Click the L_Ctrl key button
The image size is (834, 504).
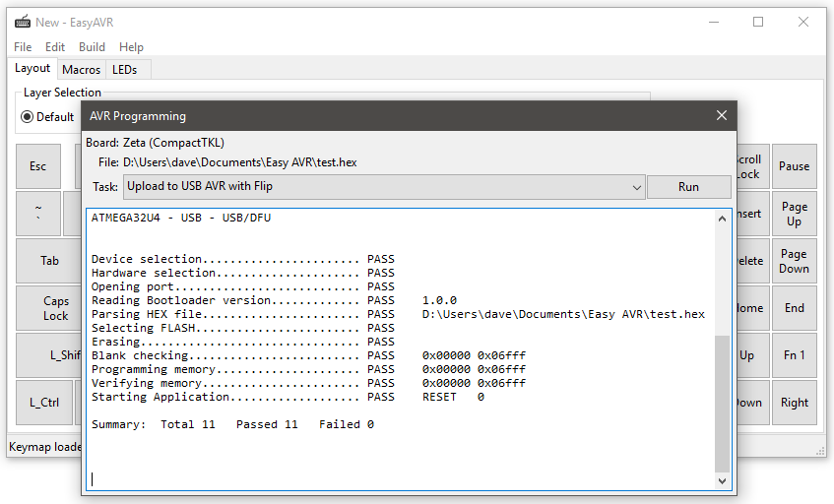(x=44, y=403)
